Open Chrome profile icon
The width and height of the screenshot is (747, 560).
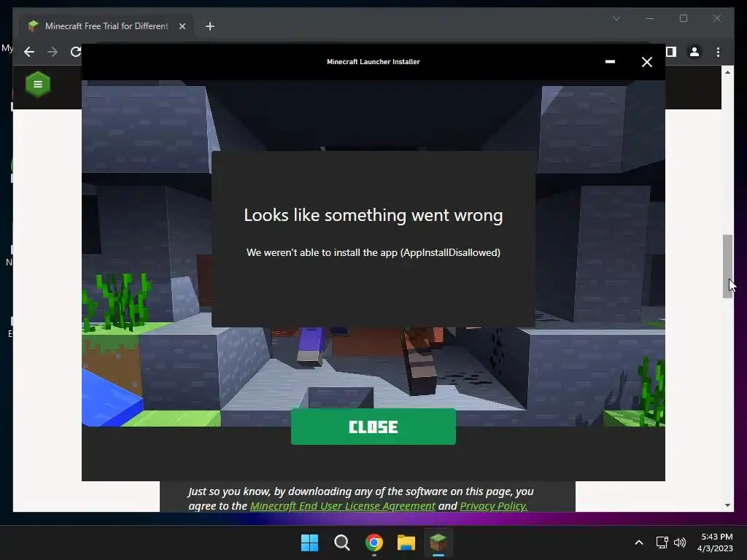pos(694,52)
